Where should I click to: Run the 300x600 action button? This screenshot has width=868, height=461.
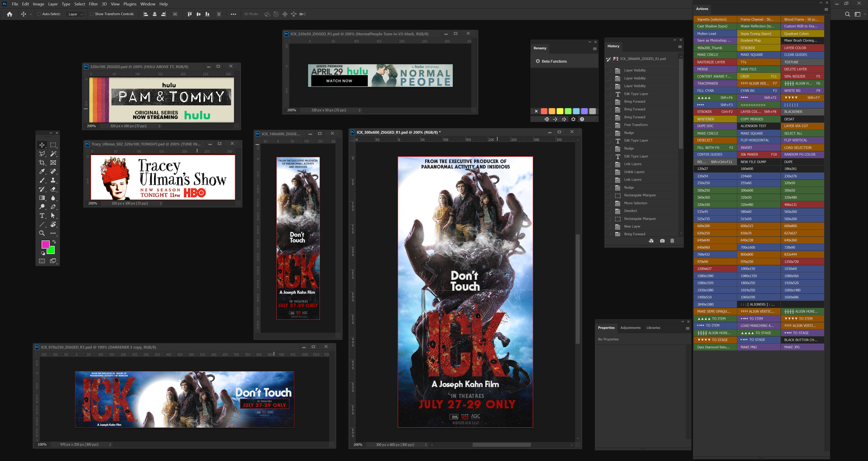pos(759,190)
